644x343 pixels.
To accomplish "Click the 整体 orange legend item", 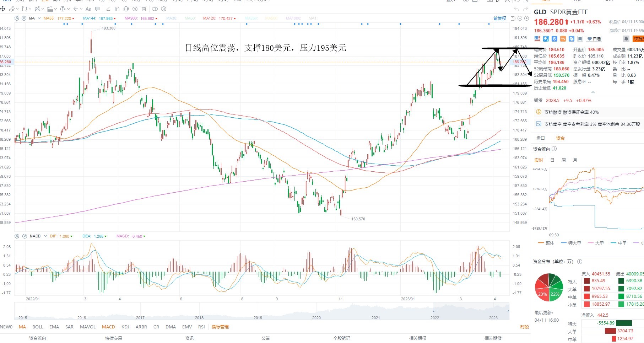I will click(x=546, y=243).
